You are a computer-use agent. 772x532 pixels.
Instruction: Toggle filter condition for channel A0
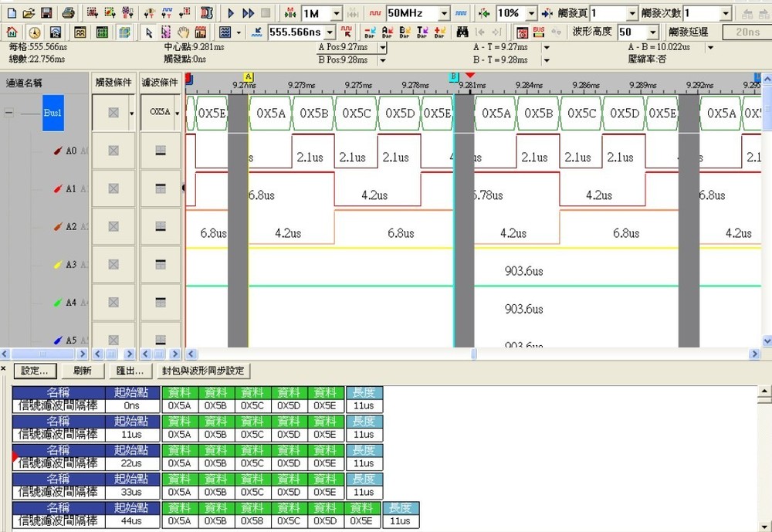pos(161,151)
